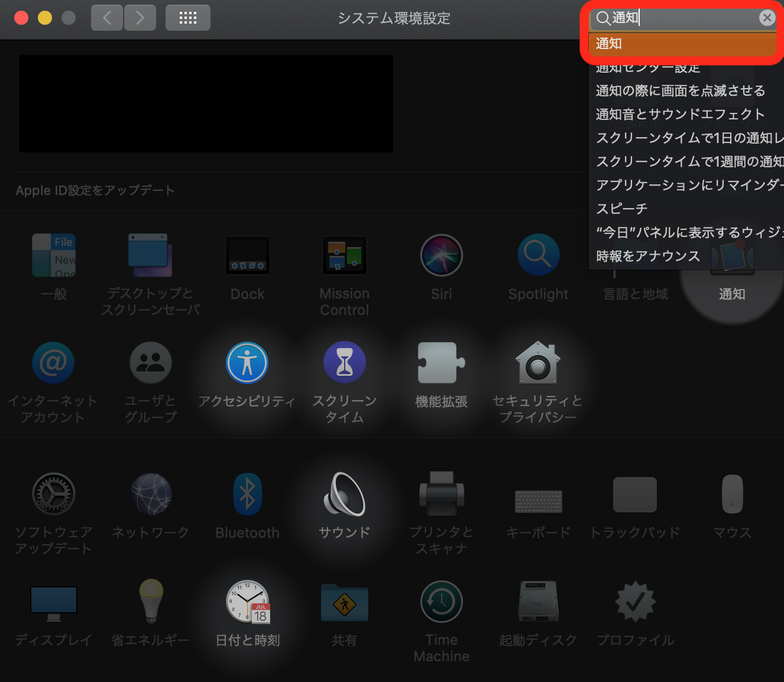Click the search magnifier icon
Image resolution: width=784 pixels, height=682 pixels.
(602, 18)
